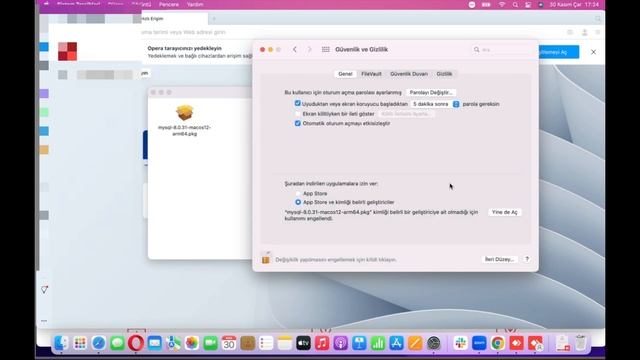The width and height of the screenshot is (640, 360).
Task: Click the 'Yine de Aç' button
Action: [x=504, y=212]
